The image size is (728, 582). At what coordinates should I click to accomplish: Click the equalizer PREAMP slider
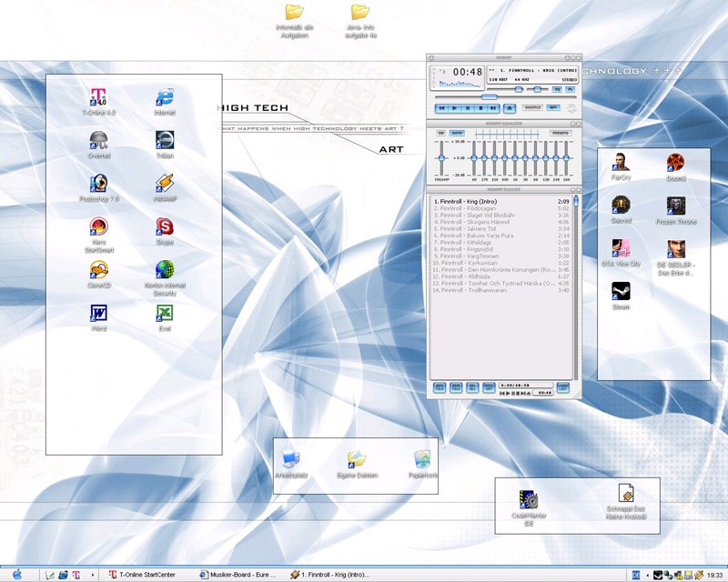[x=441, y=158]
